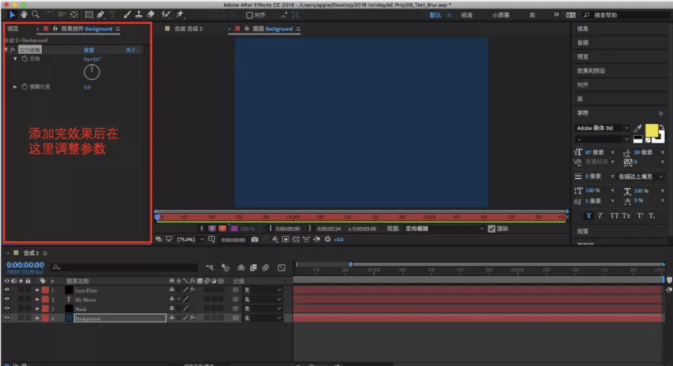
Task: Apply Faux Bold in Character panel
Action: pos(588,216)
